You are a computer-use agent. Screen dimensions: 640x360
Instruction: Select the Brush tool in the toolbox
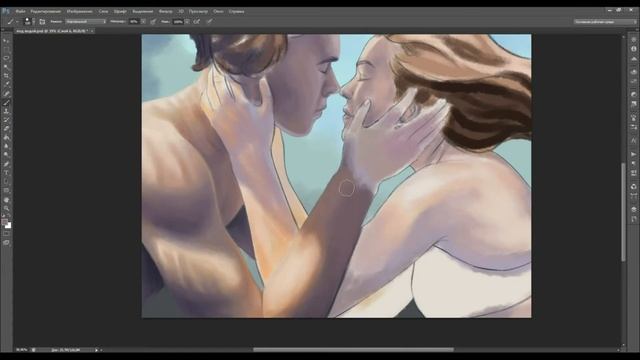tap(6, 102)
